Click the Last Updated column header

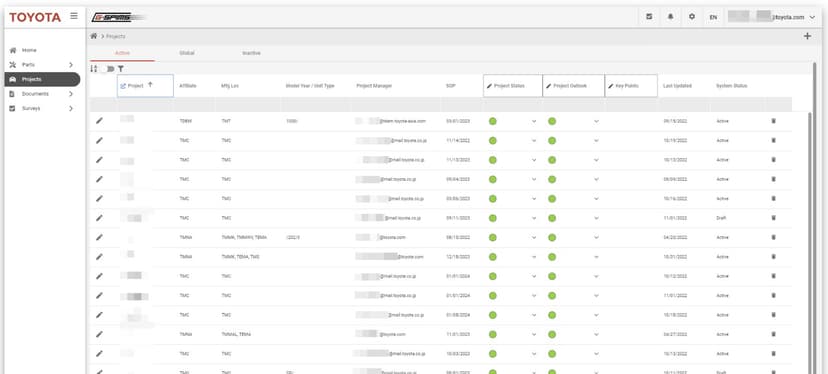[678, 86]
